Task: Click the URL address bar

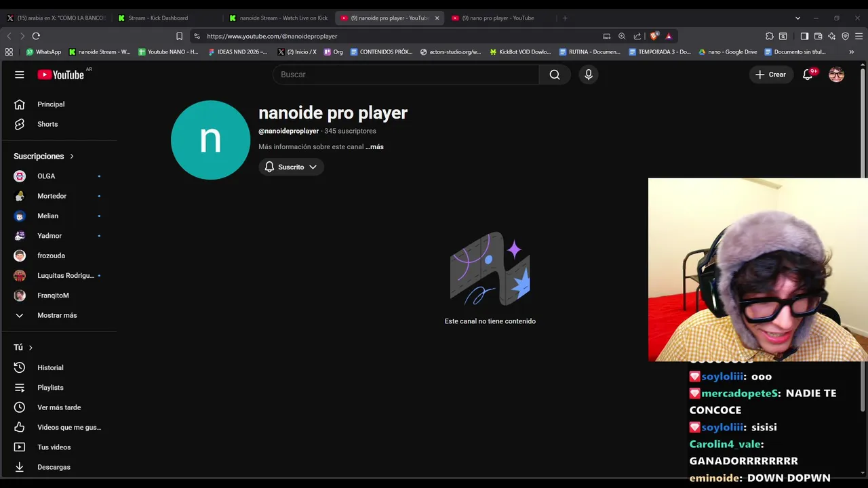Action: (400, 36)
